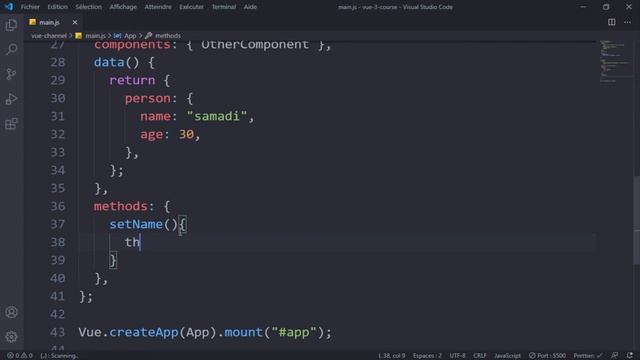Screen dimensions: 640x360
Task: Click the Scanning status bar item
Action: click(59, 356)
